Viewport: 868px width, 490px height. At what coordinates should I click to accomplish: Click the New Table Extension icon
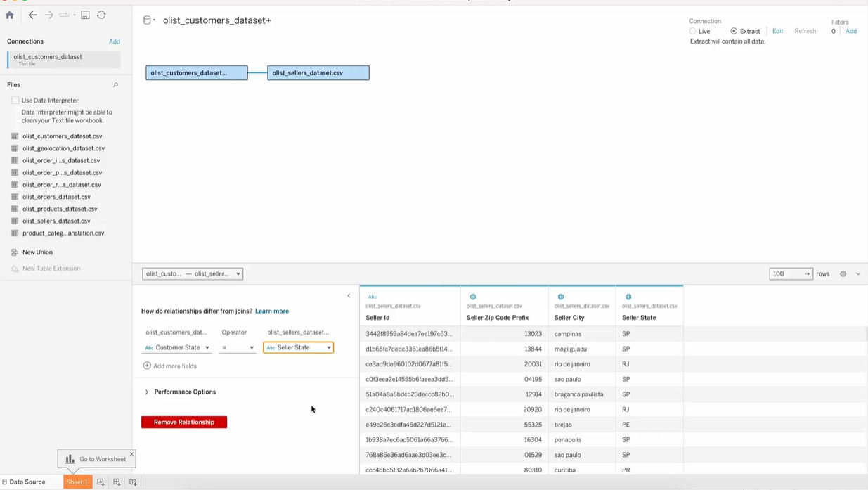(15, 269)
